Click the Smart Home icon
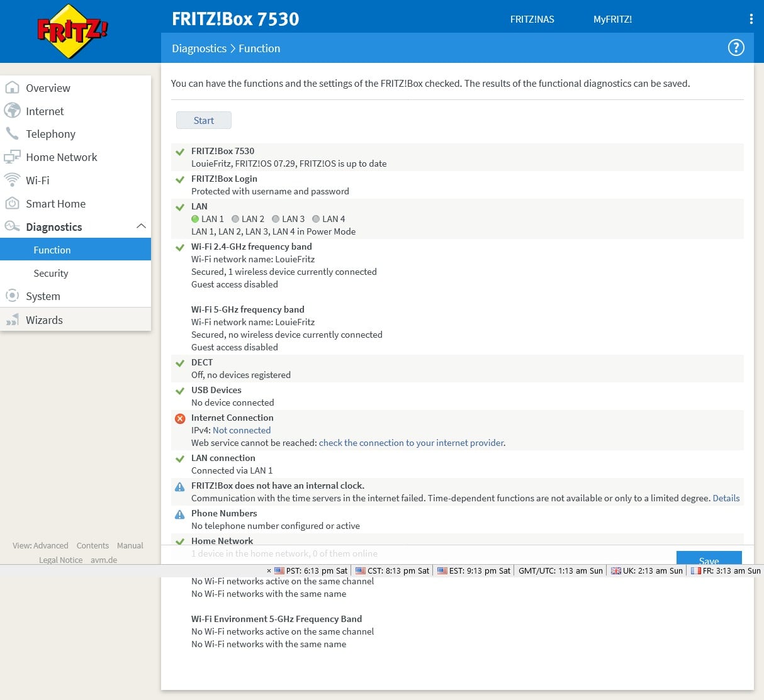The image size is (764, 700). click(12, 204)
